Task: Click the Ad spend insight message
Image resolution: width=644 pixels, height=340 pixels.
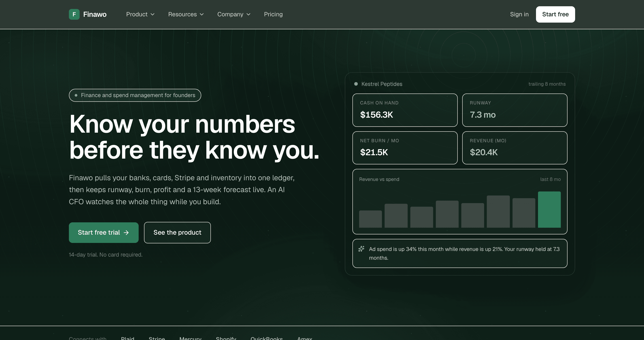Action: click(x=464, y=253)
